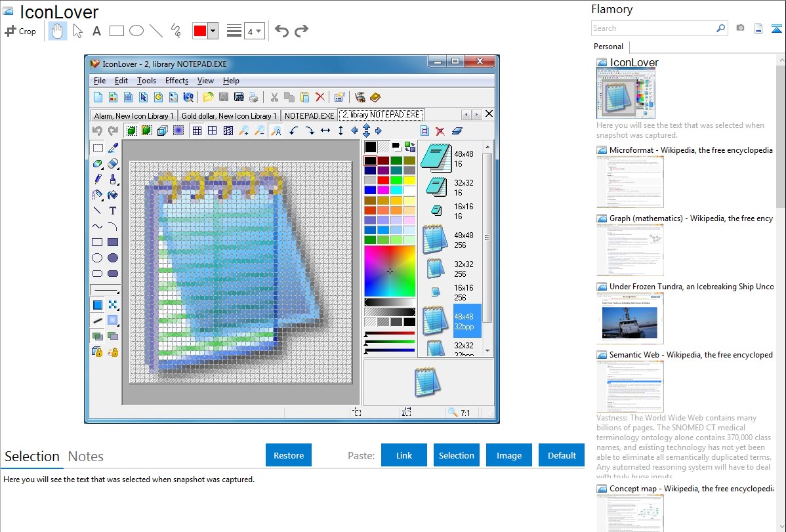Open the Effects menu in IconLover
Image resolution: width=786 pixels, height=532 pixels.
click(176, 81)
